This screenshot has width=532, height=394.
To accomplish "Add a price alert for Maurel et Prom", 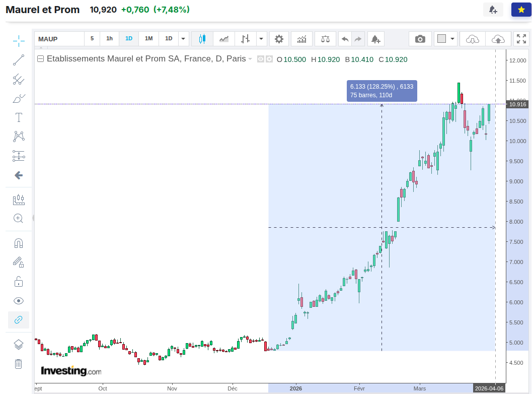I will [x=493, y=10].
